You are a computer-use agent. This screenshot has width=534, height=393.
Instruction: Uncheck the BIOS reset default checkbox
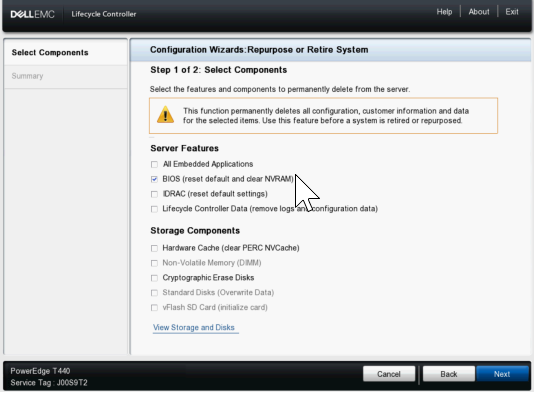click(x=154, y=179)
